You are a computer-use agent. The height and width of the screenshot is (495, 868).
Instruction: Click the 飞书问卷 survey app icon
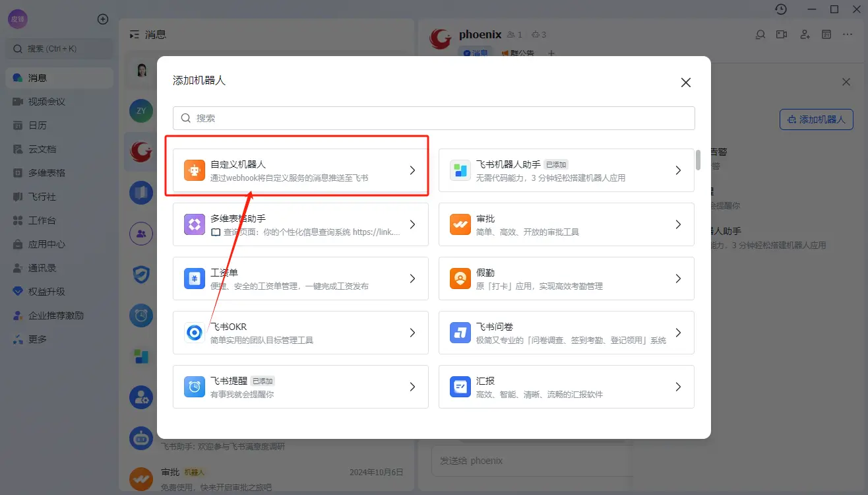point(460,333)
